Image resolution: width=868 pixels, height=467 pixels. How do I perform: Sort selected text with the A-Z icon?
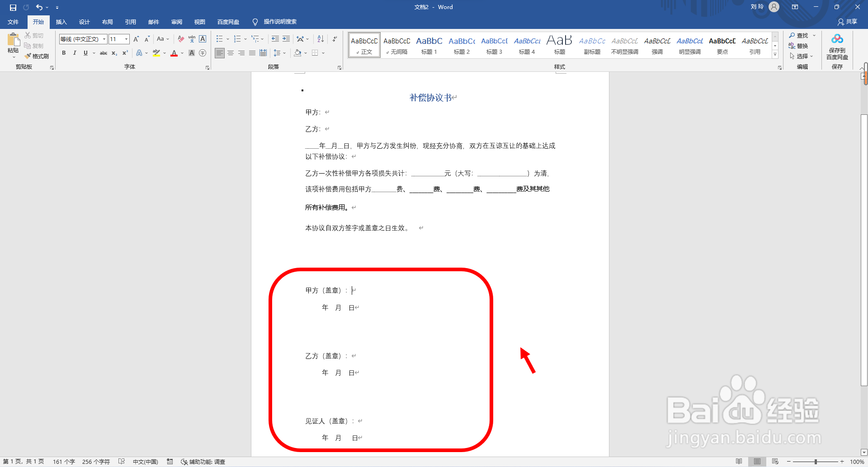pyautogui.click(x=321, y=39)
